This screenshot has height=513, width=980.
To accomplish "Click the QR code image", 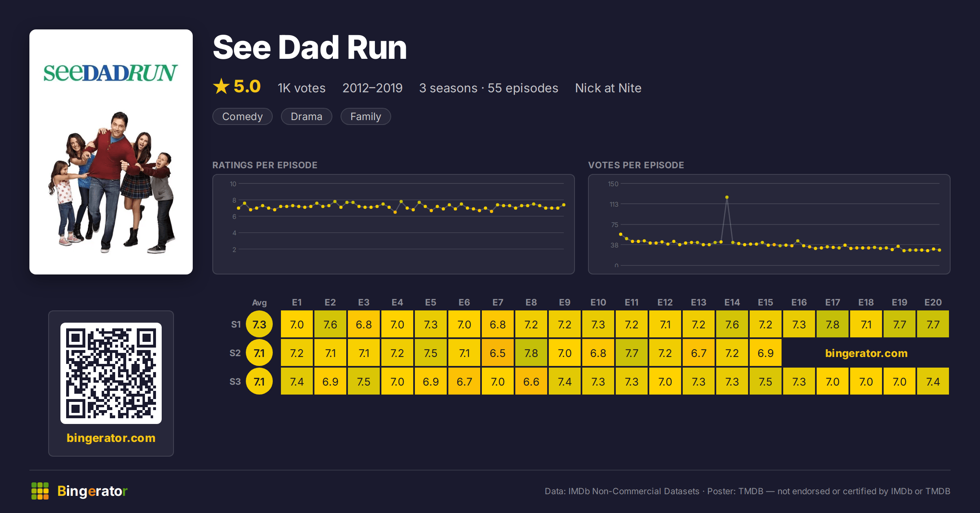I will click(111, 373).
